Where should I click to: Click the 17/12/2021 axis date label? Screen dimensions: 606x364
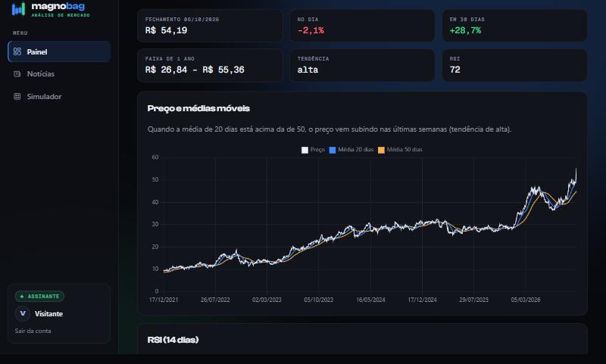(x=164, y=300)
